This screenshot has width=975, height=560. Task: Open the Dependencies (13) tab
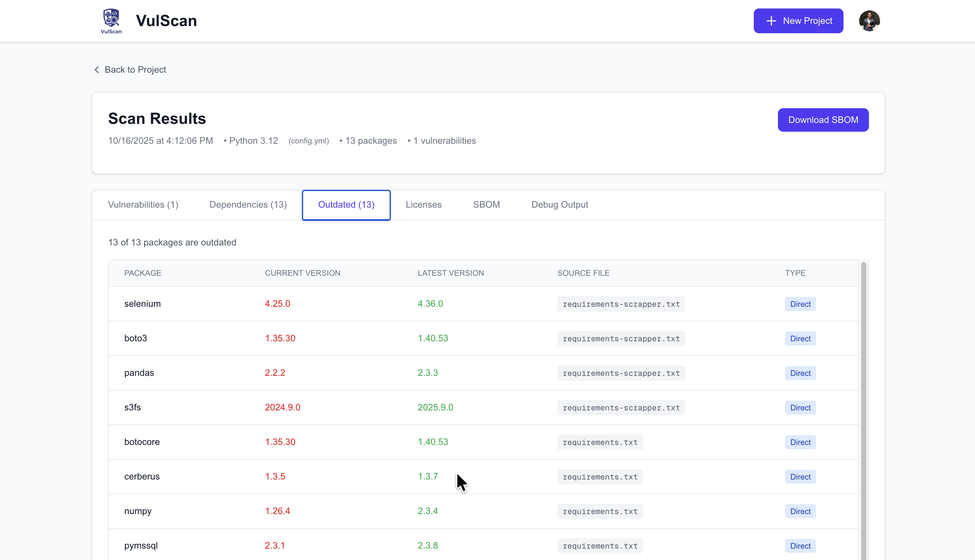248,205
